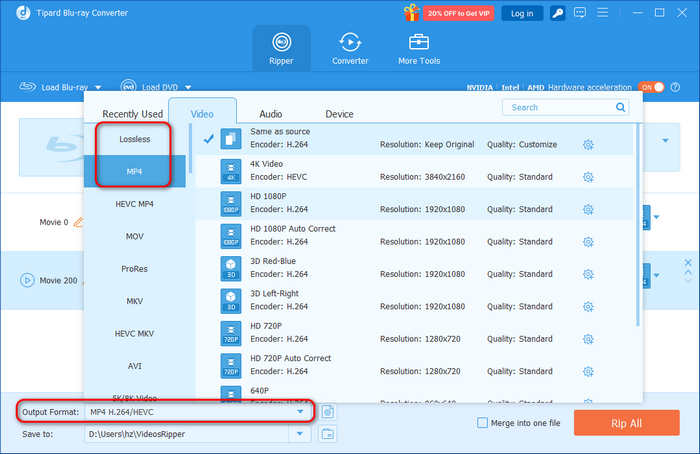Click Rip All button

pyautogui.click(x=626, y=423)
